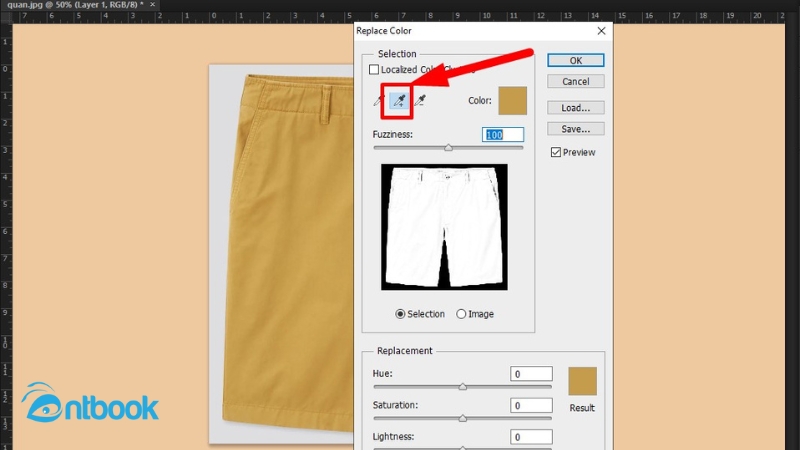Open the selection Color swatch

click(512, 101)
